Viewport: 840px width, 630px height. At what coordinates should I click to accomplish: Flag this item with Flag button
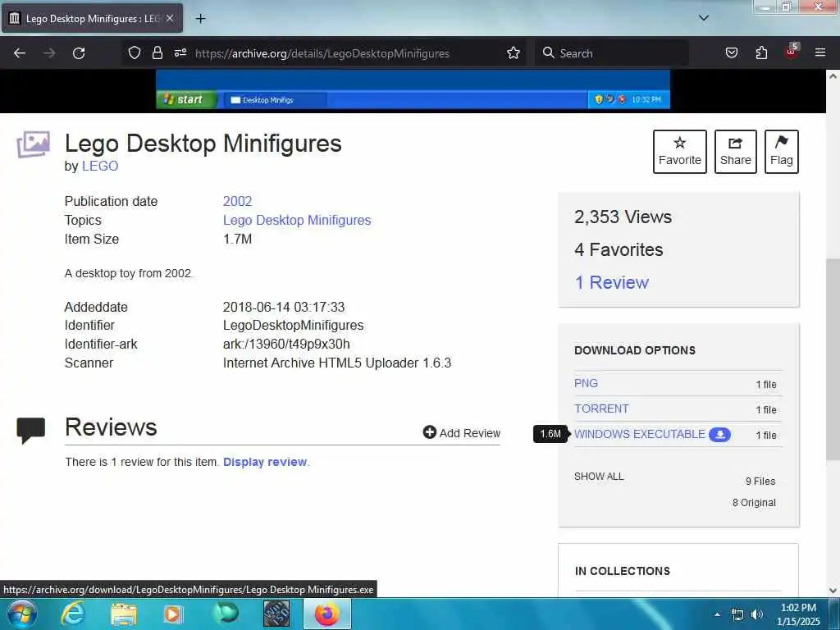[x=781, y=152]
